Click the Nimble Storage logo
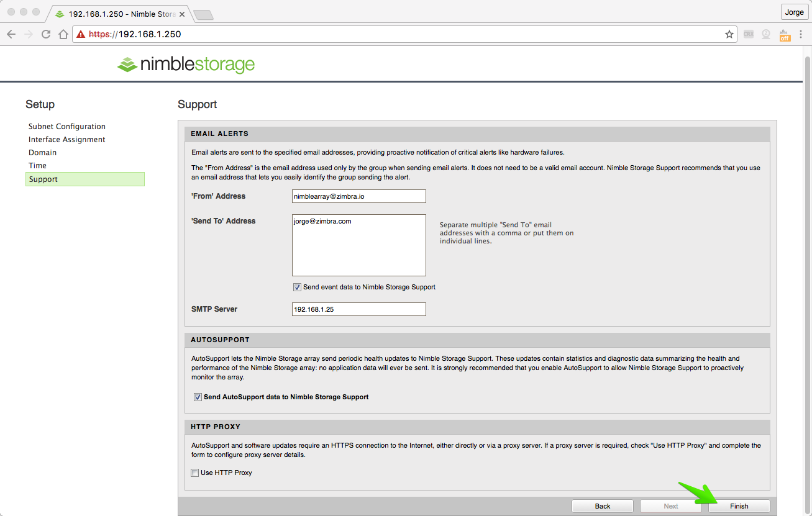The height and width of the screenshot is (516, 812). (186, 64)
